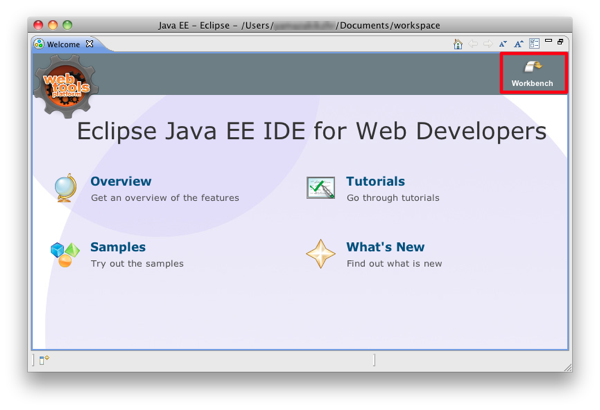Click "Get an overview of the features" text
600x410 pixels.
(165, 198)
